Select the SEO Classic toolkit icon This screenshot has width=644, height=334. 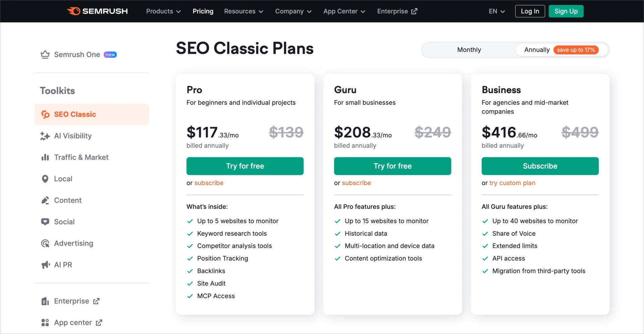[45, 114]
